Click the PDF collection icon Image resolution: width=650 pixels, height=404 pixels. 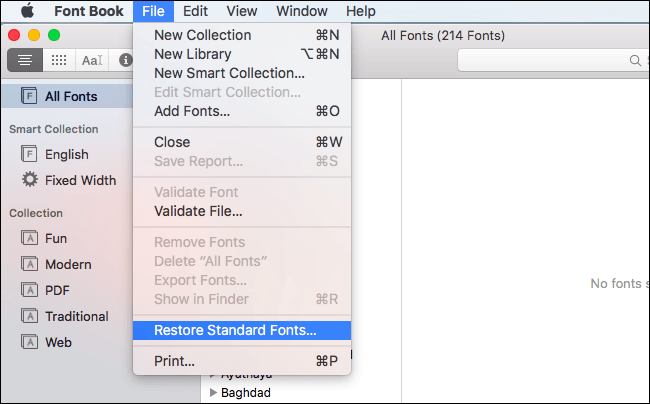click(29, 290)
